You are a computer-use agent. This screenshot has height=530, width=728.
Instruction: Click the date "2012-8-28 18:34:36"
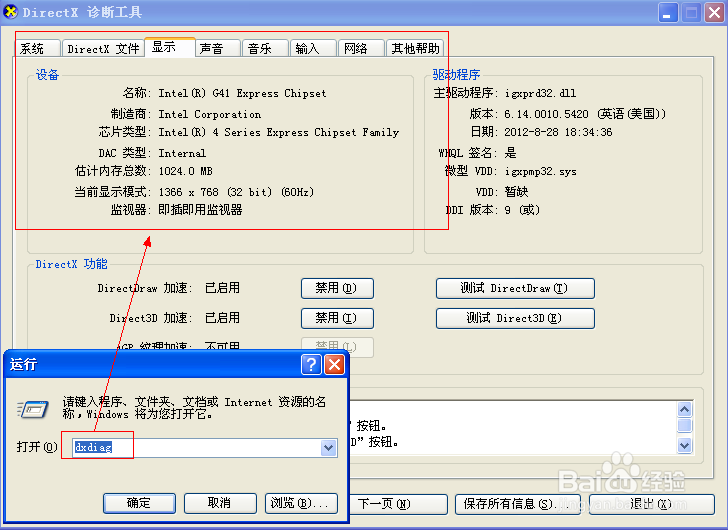pyautogui.click(x=559, y=132)
